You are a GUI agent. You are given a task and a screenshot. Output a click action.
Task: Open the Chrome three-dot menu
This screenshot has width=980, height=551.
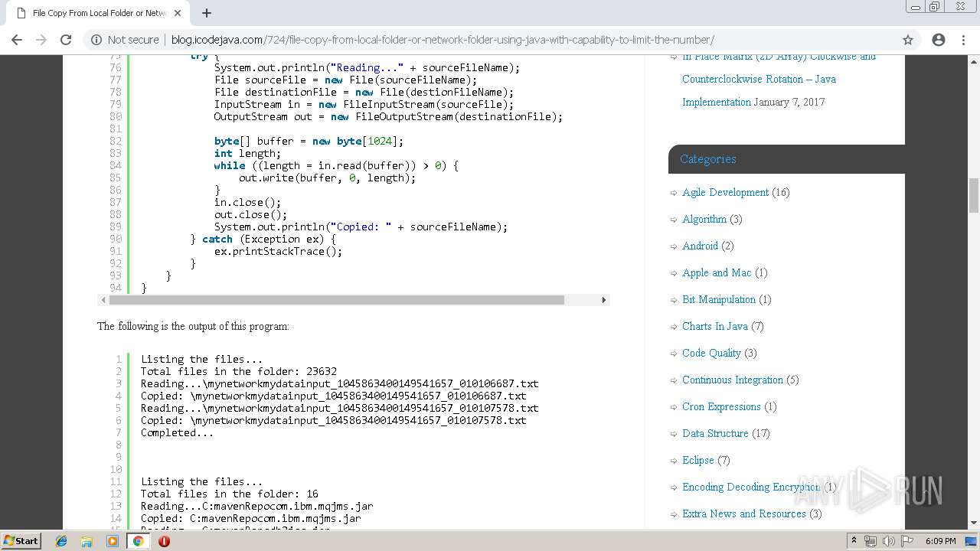click(963, 40)
